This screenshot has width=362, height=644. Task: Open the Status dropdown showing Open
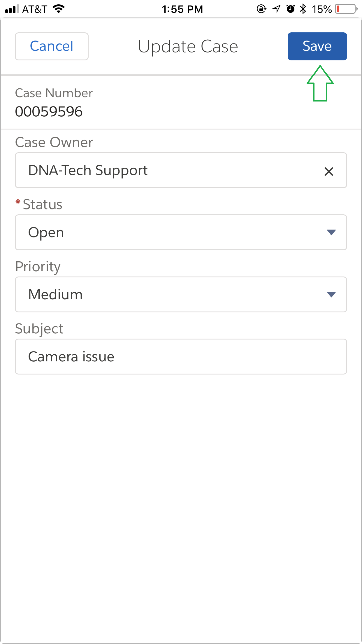[x=181, y=232]
